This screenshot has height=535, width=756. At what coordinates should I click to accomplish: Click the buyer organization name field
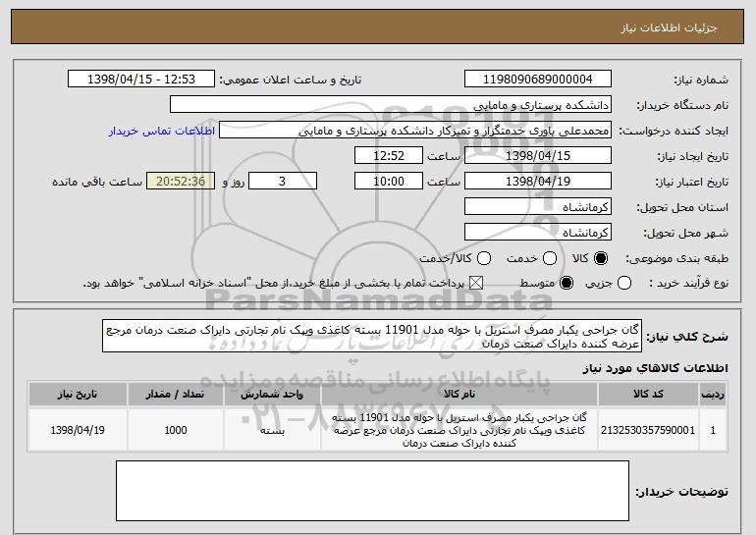click(391, 105)
